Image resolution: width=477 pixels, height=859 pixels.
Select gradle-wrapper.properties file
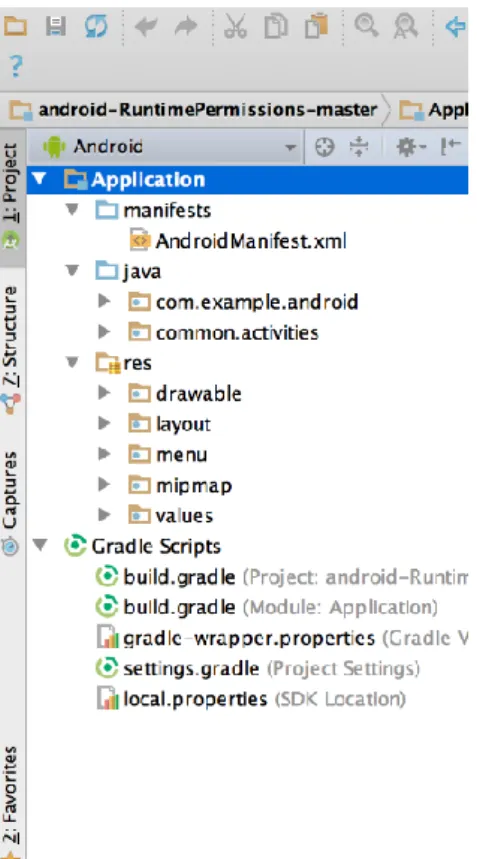(x=281, y=638)
